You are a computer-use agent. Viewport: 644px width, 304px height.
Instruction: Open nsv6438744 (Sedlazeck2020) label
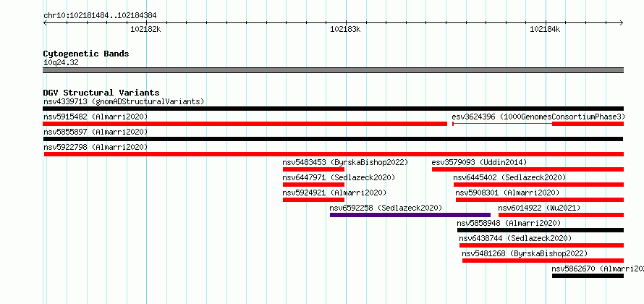(x=515, y=238)
